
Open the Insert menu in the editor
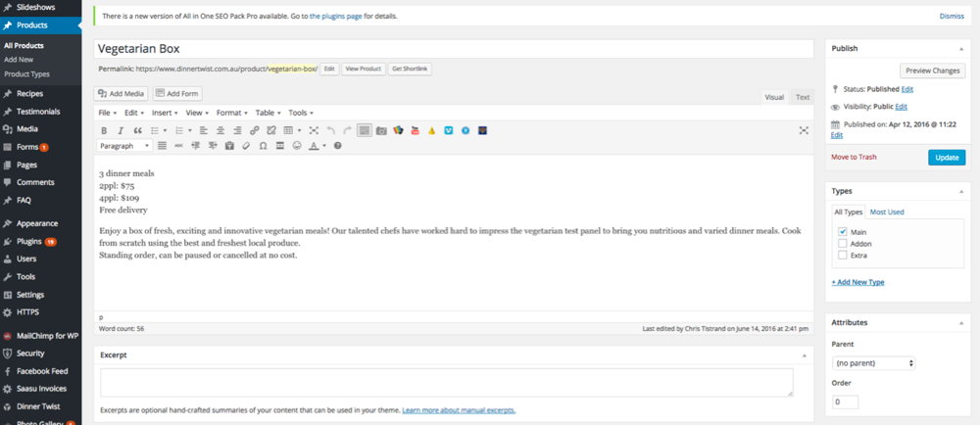pos(165,113)
